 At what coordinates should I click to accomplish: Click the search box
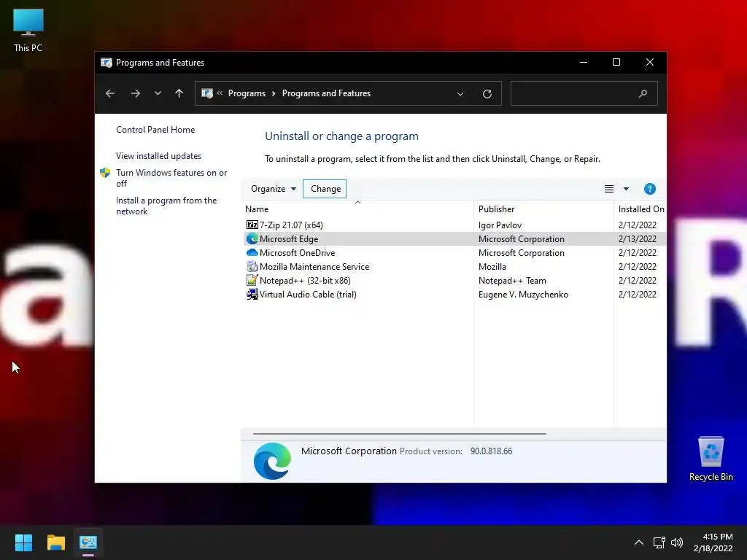[584, 93]
